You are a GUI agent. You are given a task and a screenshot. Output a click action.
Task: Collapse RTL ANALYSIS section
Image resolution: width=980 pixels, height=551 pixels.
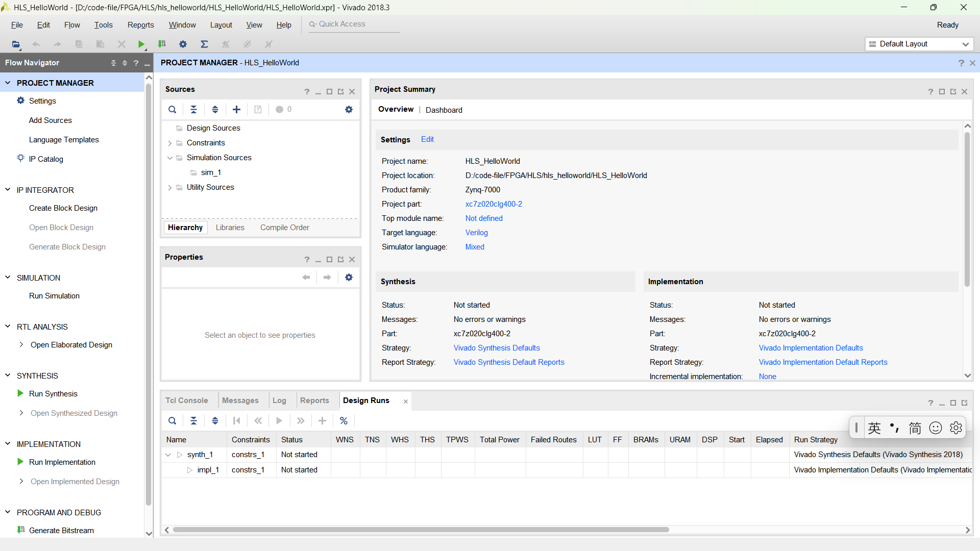click(x=8, y=327)
